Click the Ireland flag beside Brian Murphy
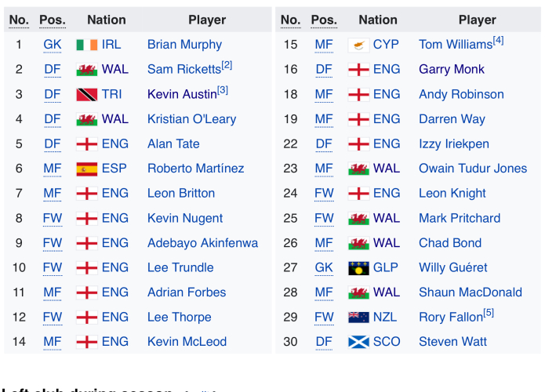 (x=86, y=45)
